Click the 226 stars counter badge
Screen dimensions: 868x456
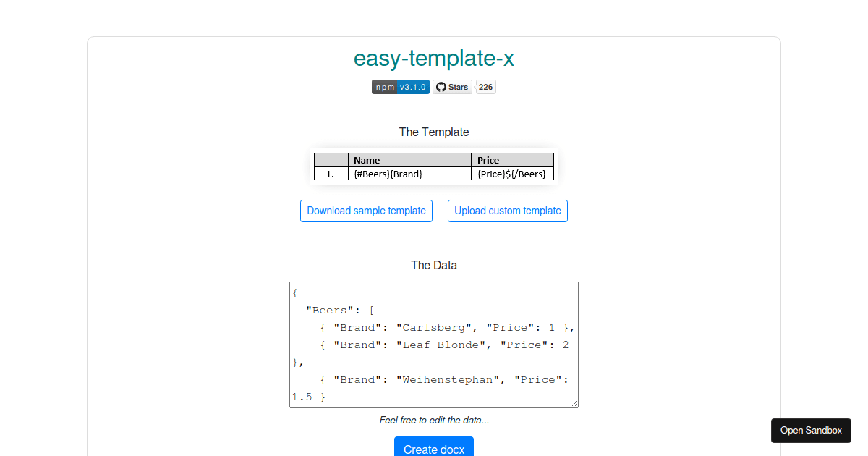485,86
